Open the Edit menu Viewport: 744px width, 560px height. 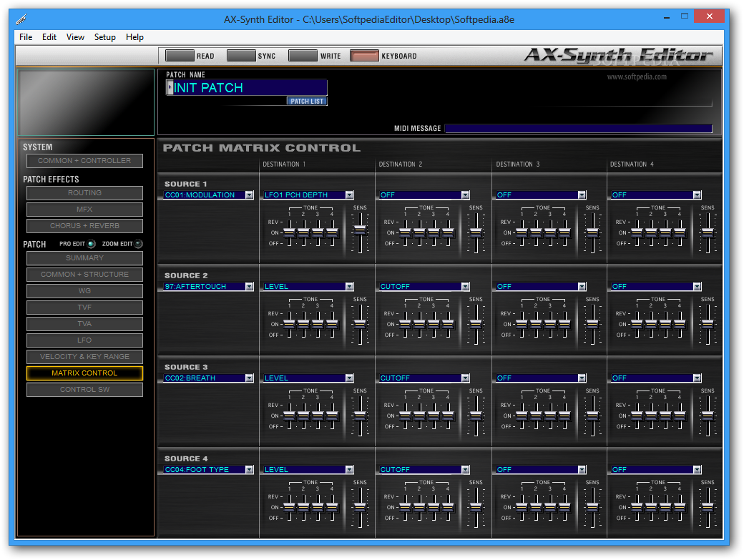pyautogui.click(x=49, y=37)
